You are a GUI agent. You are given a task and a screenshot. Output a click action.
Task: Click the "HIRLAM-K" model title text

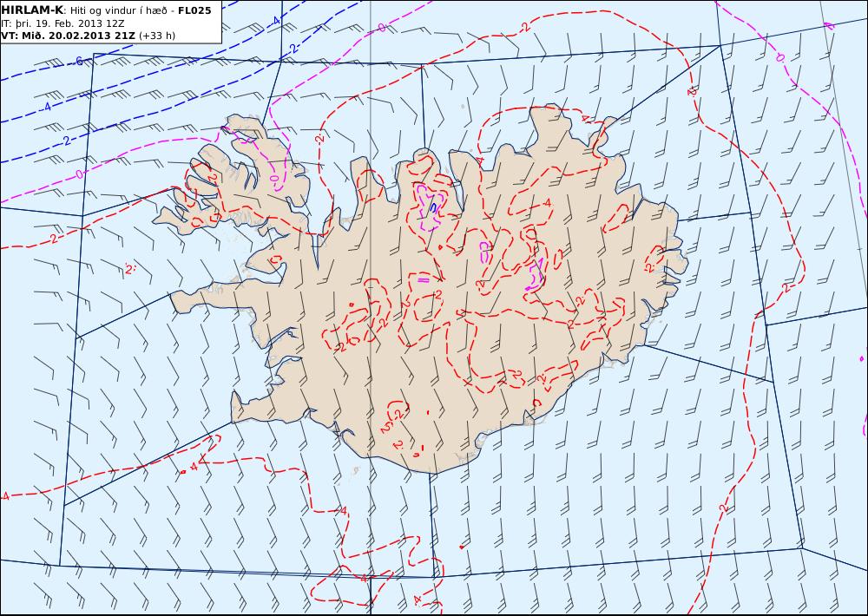click(32, 10)
